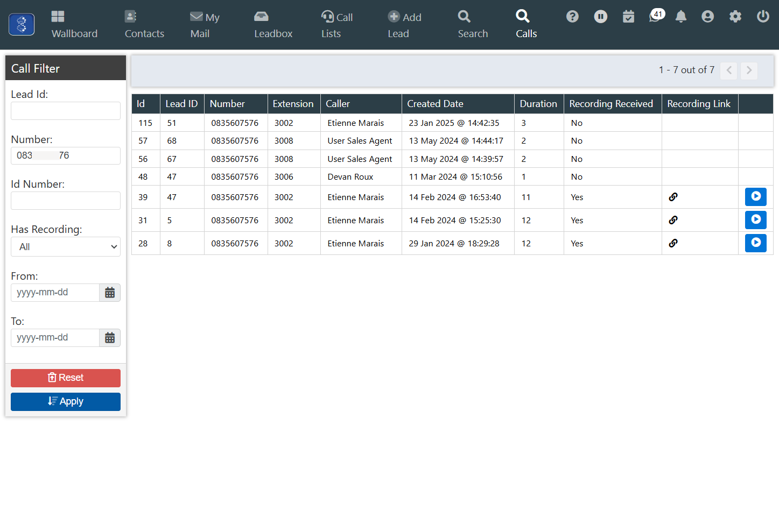This screenshot has height=532, width=779.
Task: Open Call Lists
Action: point(337,25)
